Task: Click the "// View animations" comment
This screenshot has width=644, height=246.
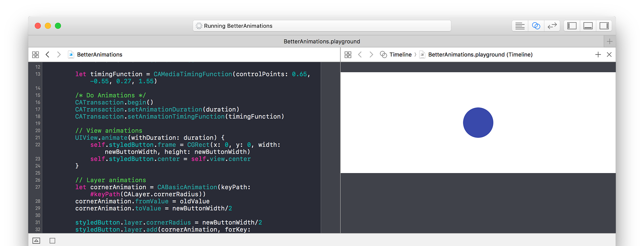Action: pos(109,131)
